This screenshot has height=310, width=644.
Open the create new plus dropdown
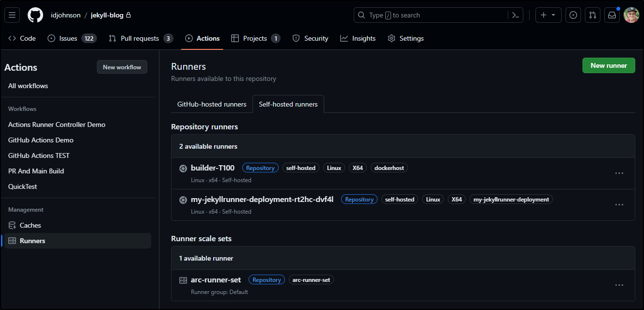548,15
